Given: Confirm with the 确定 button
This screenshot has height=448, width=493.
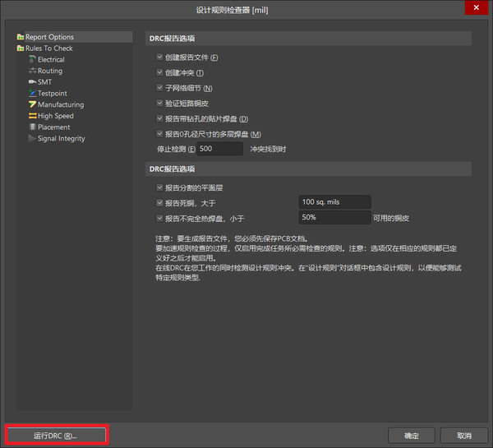Looking at the screenshot, I should [412, 436].
